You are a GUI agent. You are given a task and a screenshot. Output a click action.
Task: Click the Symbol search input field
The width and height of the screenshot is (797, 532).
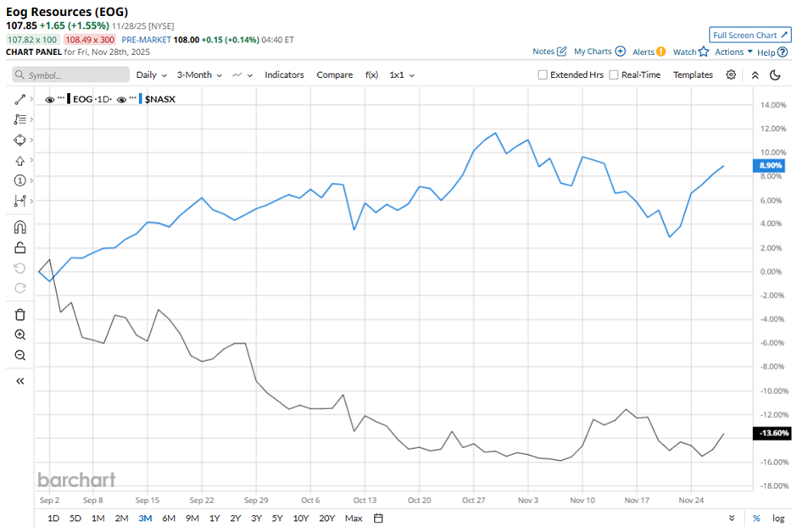[x=70, y=75]
